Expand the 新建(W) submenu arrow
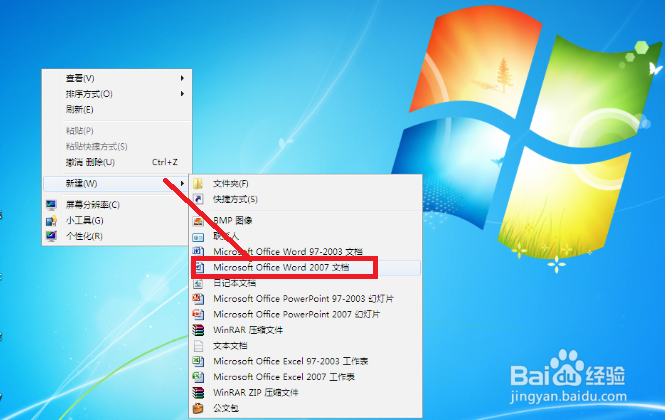 pyautogui.click(x=182, y=183)
